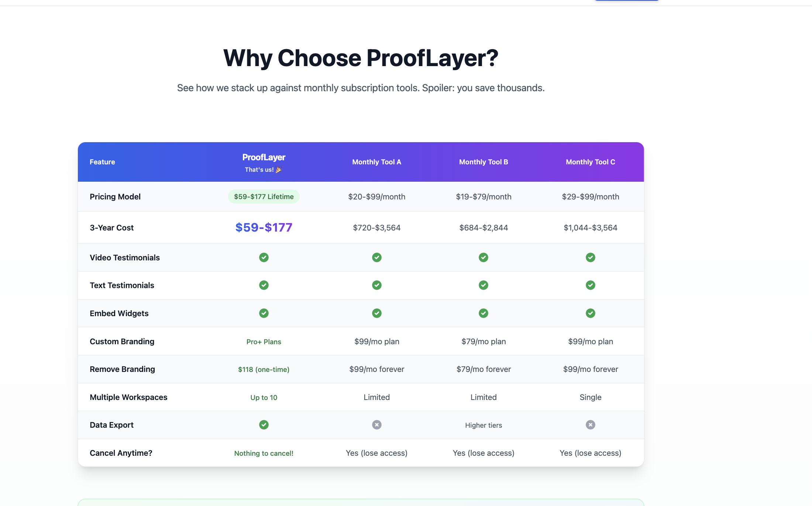This screenshot has width=812, height=506.
Task: Select the Text Testimonials checkmark under Monthly Tool B
Action: 483,285
